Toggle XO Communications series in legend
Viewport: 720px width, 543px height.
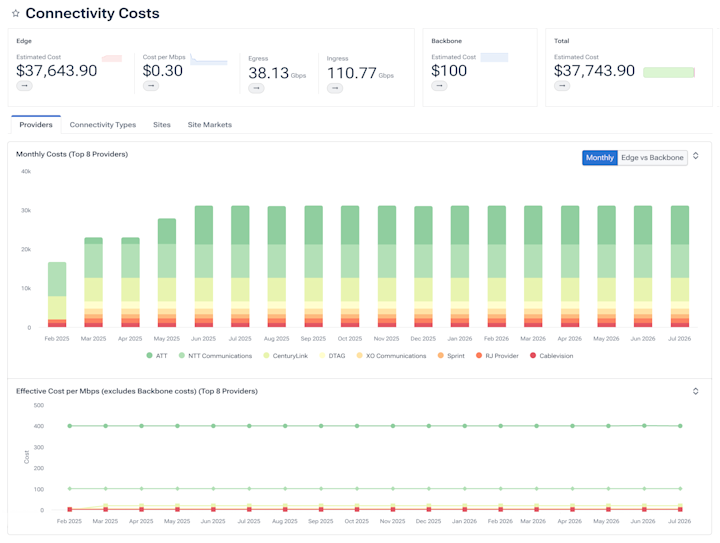coord(391,356)
